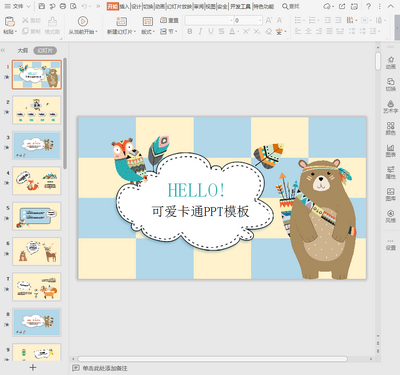Toggle Underline formatting

point(211,31)
